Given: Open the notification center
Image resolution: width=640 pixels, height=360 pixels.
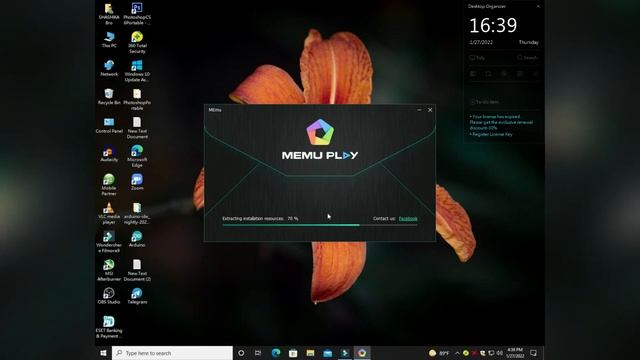Looking at the screenshot, I should (533, 353).
